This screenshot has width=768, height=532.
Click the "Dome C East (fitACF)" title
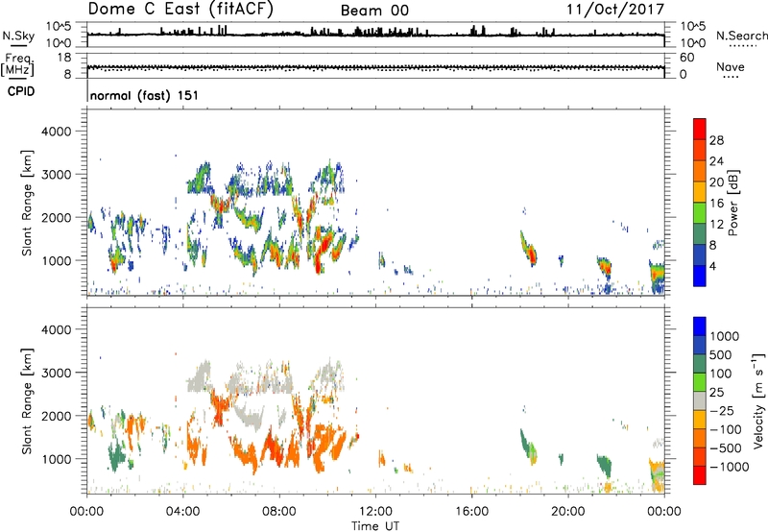tap(180, 10)
